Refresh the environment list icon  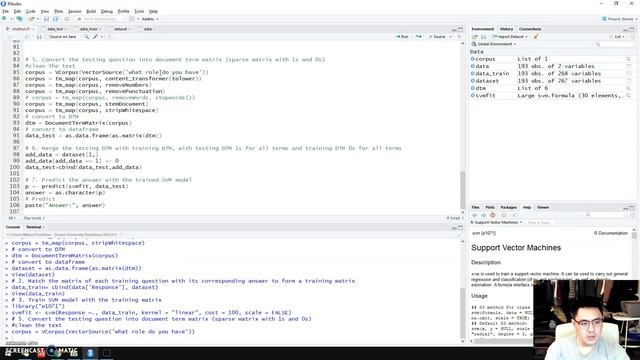tap(632, 37)
